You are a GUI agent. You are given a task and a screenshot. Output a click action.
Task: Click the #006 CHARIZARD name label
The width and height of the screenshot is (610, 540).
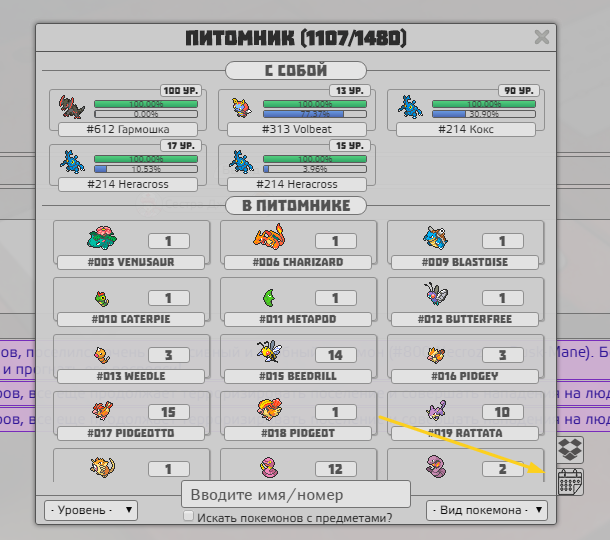click(x=298, y=262)
